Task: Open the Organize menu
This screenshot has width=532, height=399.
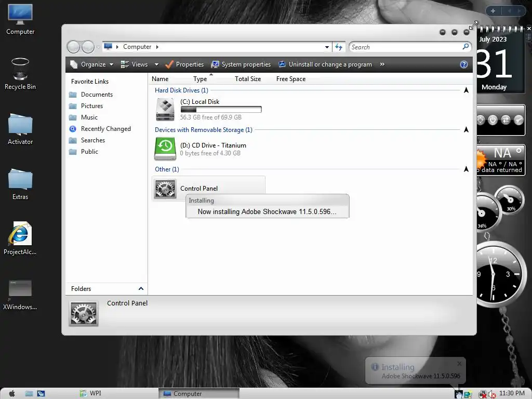Action: click(x=91, y=64)
